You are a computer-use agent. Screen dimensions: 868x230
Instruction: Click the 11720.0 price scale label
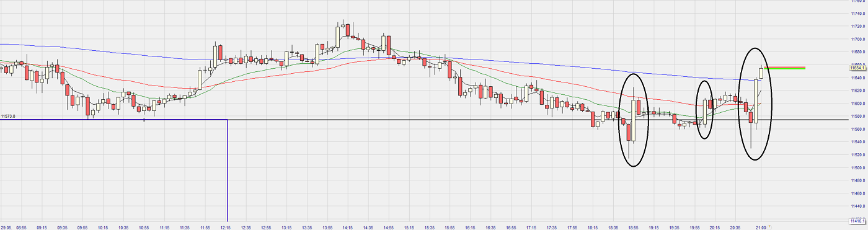click(x=858, y=27)
